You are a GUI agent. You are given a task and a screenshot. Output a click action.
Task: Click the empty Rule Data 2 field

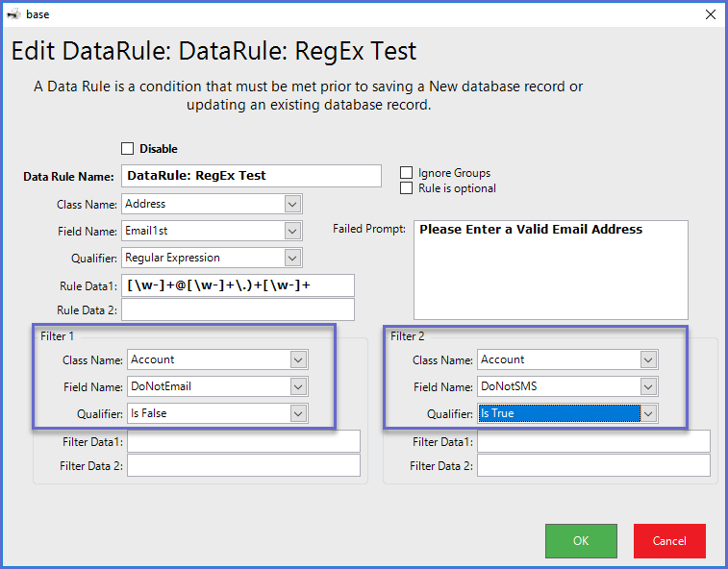coord(238,309)
